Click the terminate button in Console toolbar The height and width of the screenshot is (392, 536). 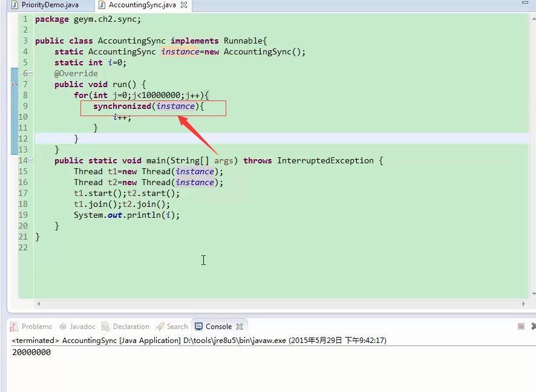521,327
